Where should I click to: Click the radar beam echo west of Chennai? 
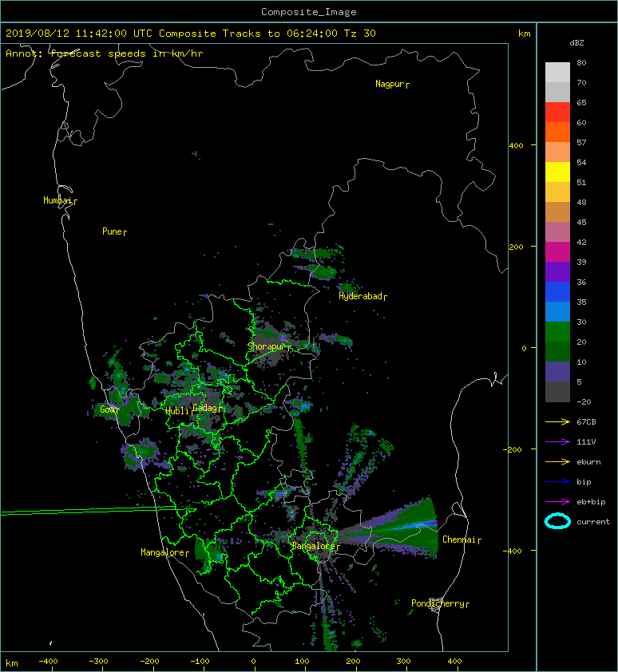click(388, 529)
